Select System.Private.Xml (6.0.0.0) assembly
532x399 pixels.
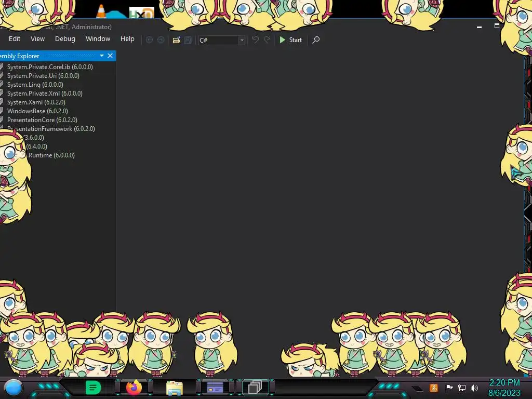pyautogui.click(x=45, y=94)
